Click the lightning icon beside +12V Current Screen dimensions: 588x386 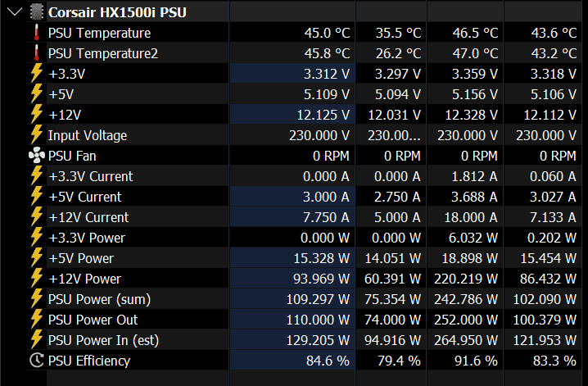[x=36, y=217]
